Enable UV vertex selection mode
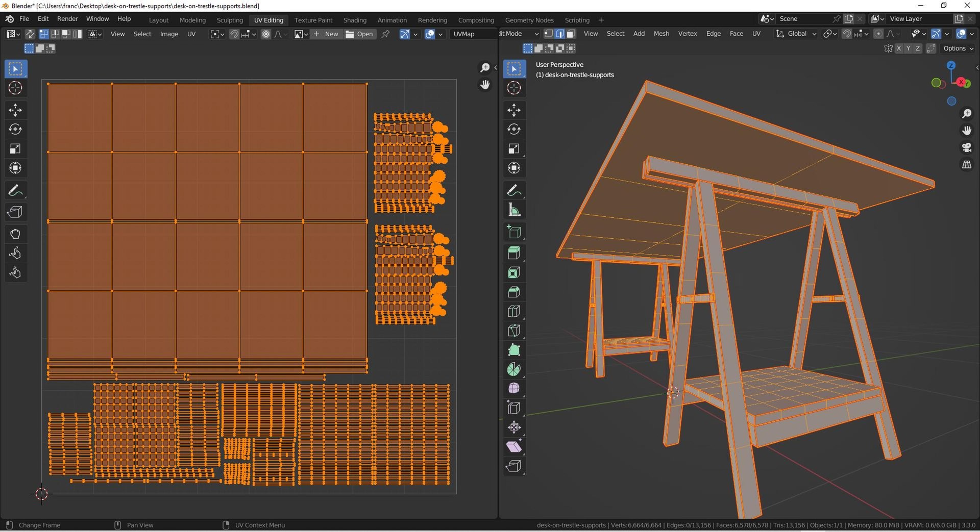Viewport: 980px width, 532px height. (x=44, y=34)
